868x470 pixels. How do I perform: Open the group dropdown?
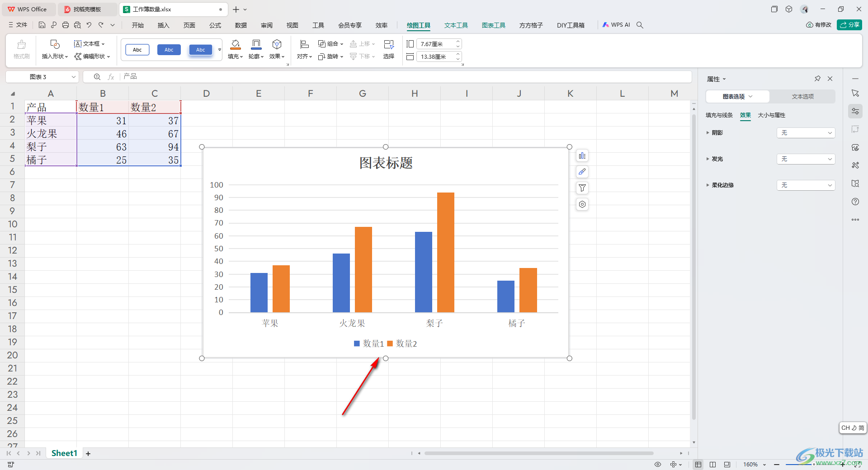click(x=330, y=44)
